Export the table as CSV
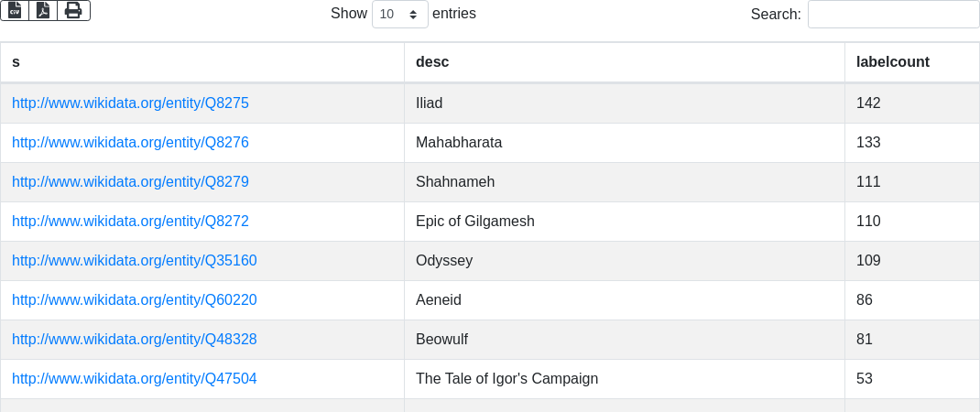 (x=15, y=10)
